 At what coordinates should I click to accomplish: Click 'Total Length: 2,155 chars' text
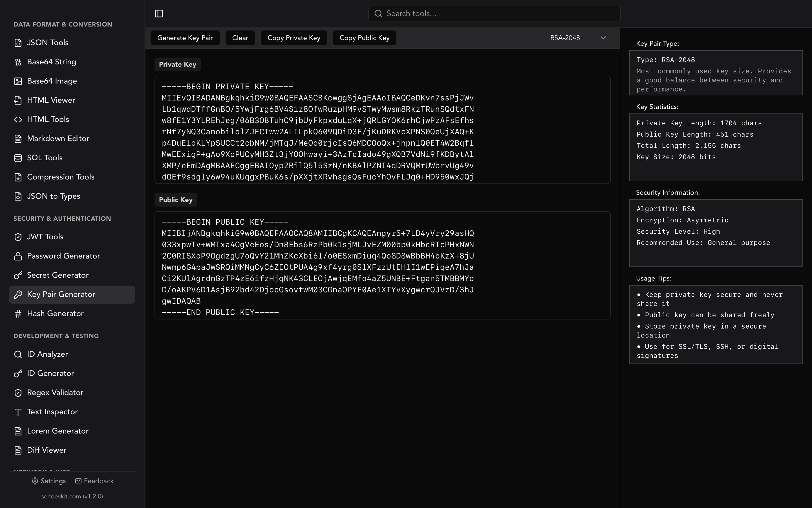689,145
